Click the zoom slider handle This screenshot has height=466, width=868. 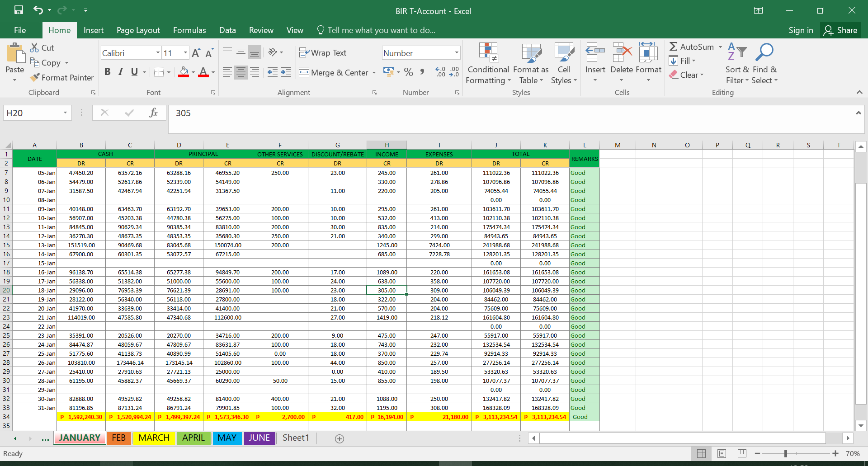pos(786,453)
